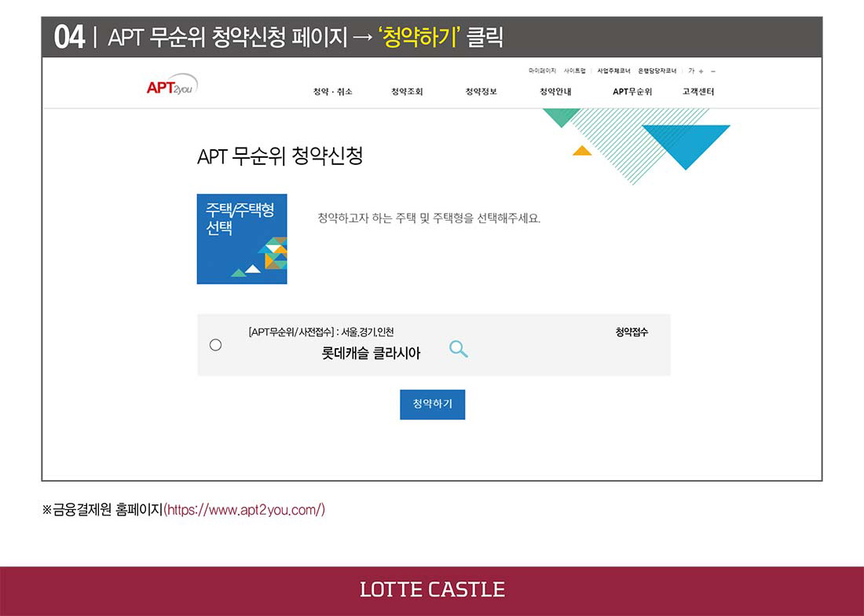Click the magnifier icon next to 롯데캐슬 클라시아
Viewport: 864px width, 616px height.
pos(459,350)
